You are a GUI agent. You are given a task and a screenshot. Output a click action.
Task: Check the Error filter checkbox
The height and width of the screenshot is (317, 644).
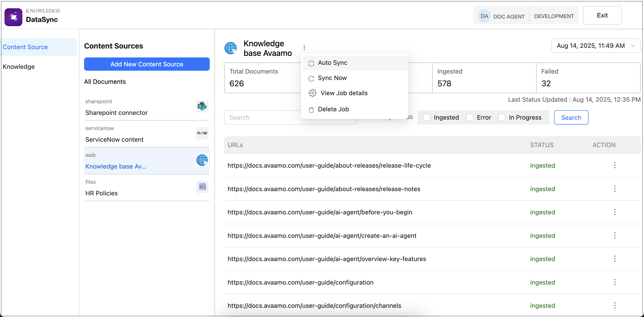click(x=470, y=117)
